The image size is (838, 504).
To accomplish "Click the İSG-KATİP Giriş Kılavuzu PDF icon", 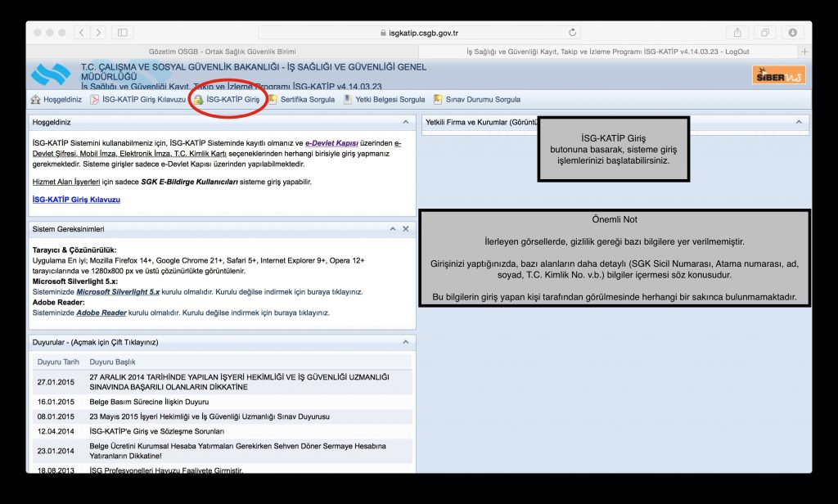I will (x=95, y=100).
